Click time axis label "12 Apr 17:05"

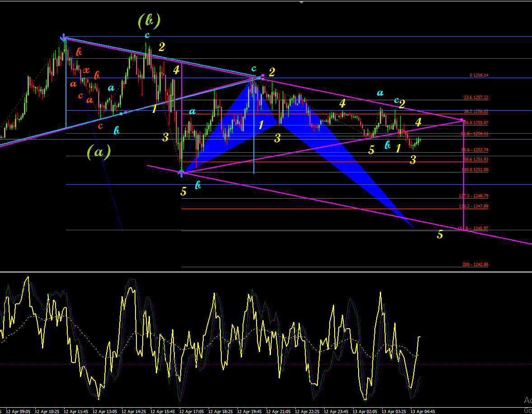191,411
